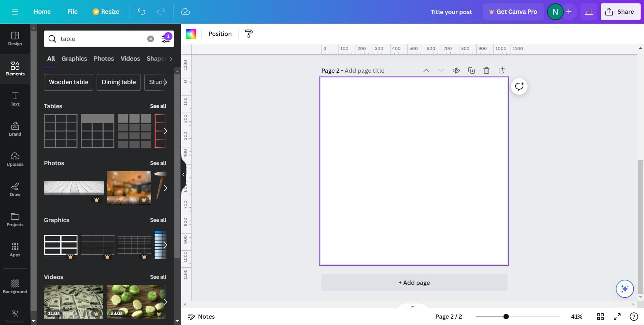The width and height of the screenshot is (644, 325).
Task: Expand more Tables results with the arrow
Action: 165,131
